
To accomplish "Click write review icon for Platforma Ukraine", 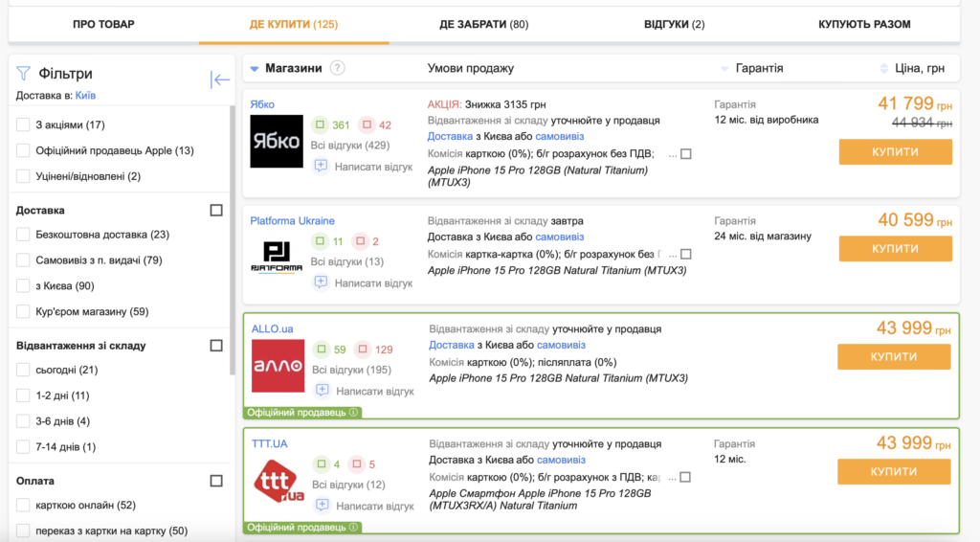I will 321,282.
